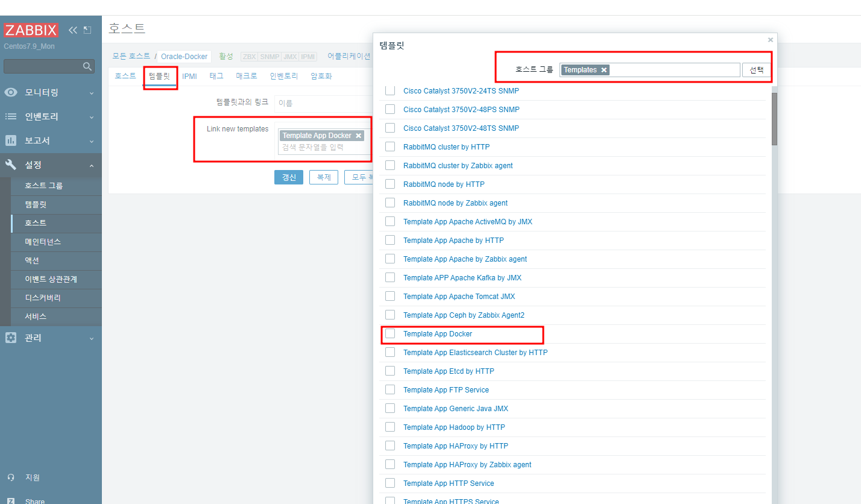Open Template APP Apache Kafka by JMX link
This screenshot has height=504, width=861.
point(462,277)
